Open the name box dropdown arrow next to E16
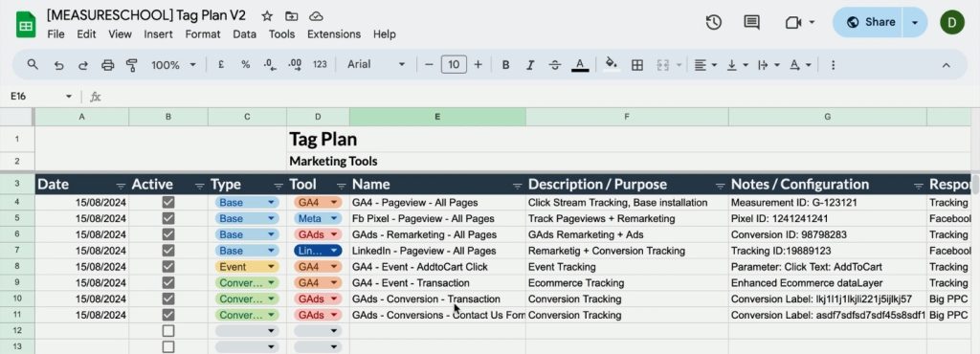The height and width of the screenshot is (354, 980). pyautogui.click(x=69, y=96)
